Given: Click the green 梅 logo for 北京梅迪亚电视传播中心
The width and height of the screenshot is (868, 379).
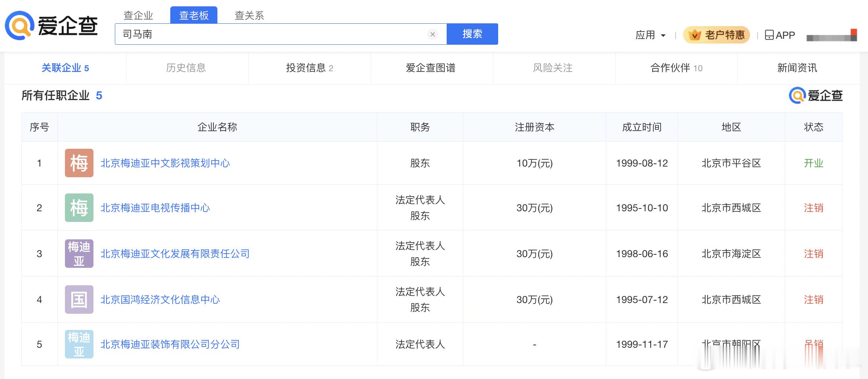Looking at the screenshot, I should 79,208.
